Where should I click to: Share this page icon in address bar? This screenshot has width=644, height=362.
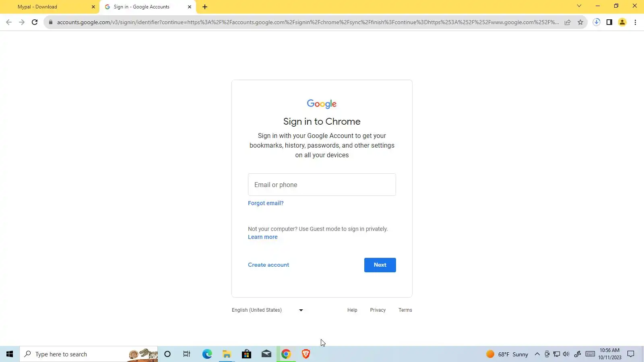point(568,22)
